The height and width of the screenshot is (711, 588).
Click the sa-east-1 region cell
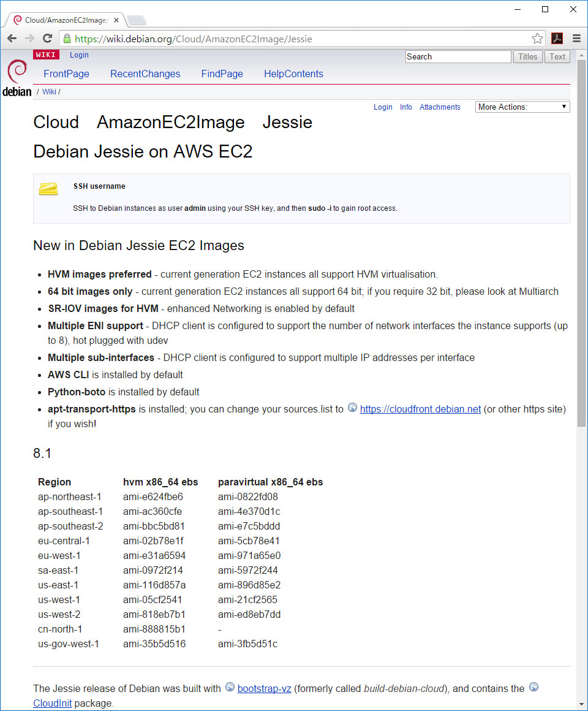(x=58, y=571)
